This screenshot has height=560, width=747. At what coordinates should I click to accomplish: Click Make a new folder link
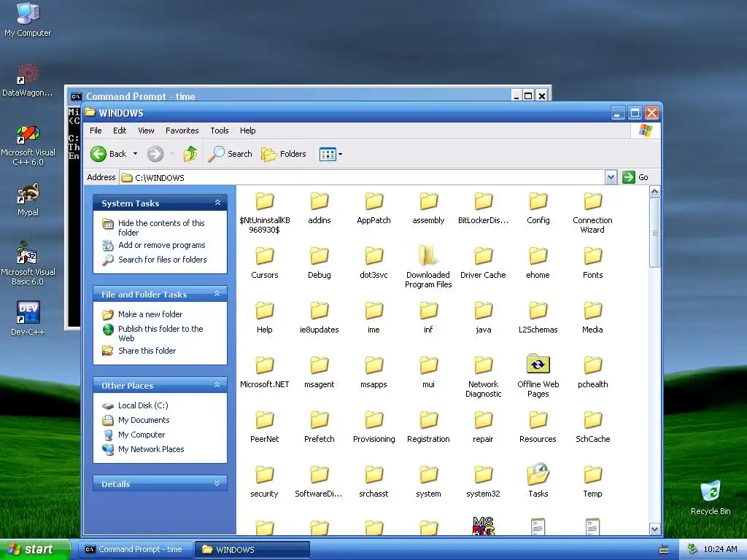(x=150, y=314)
